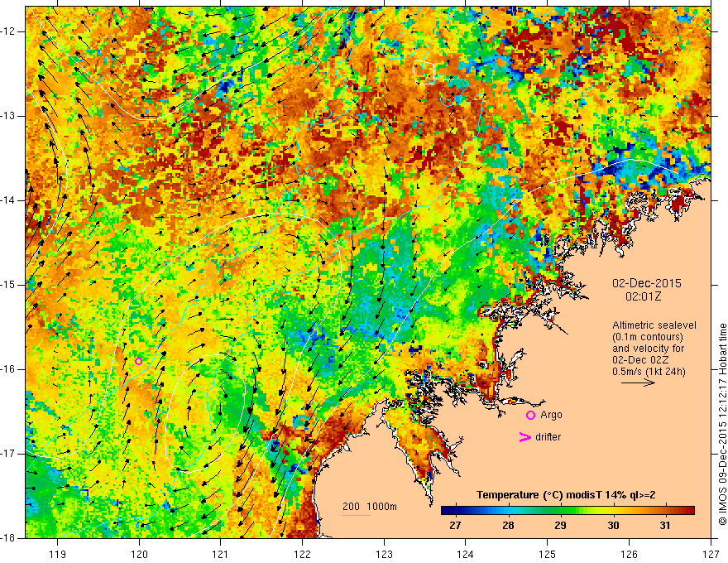
Task: Click the 'Temperature (°C) modisT 14% ql>=2' title
Action: 566,495
